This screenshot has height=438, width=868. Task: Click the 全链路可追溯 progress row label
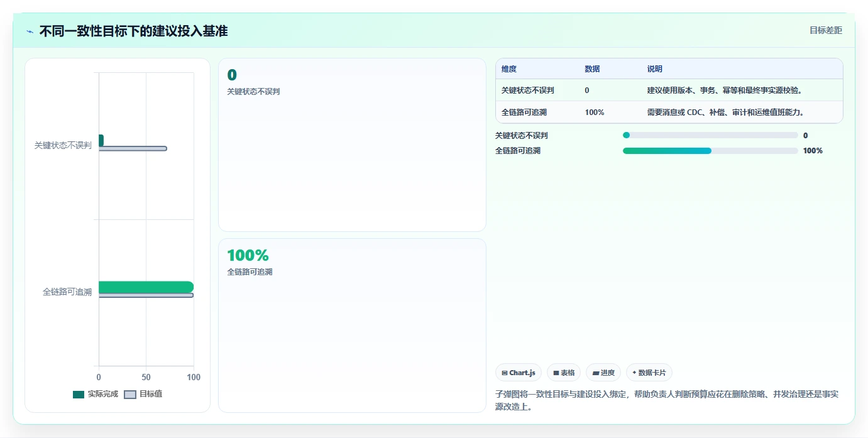[518, 151]
